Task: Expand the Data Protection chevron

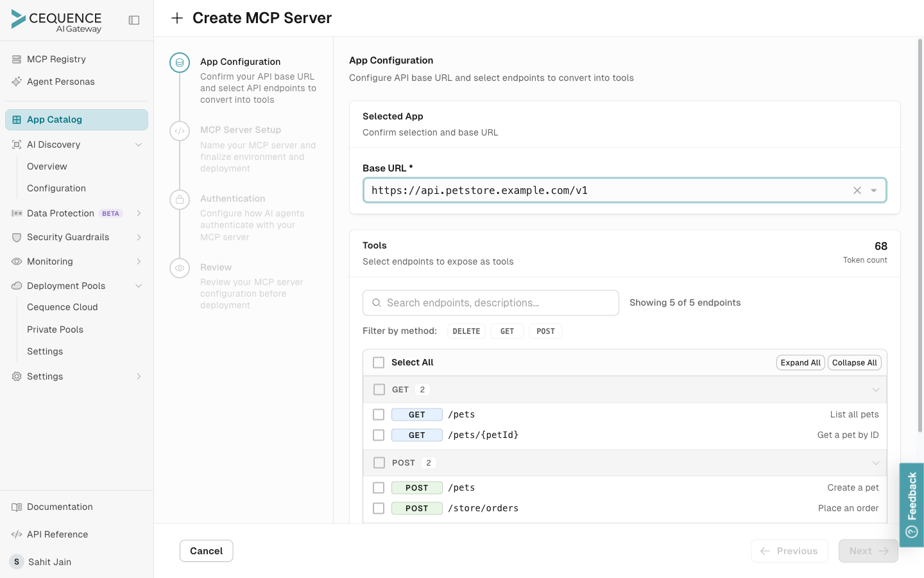Action: pyautogui.click(x=139, y=213)
